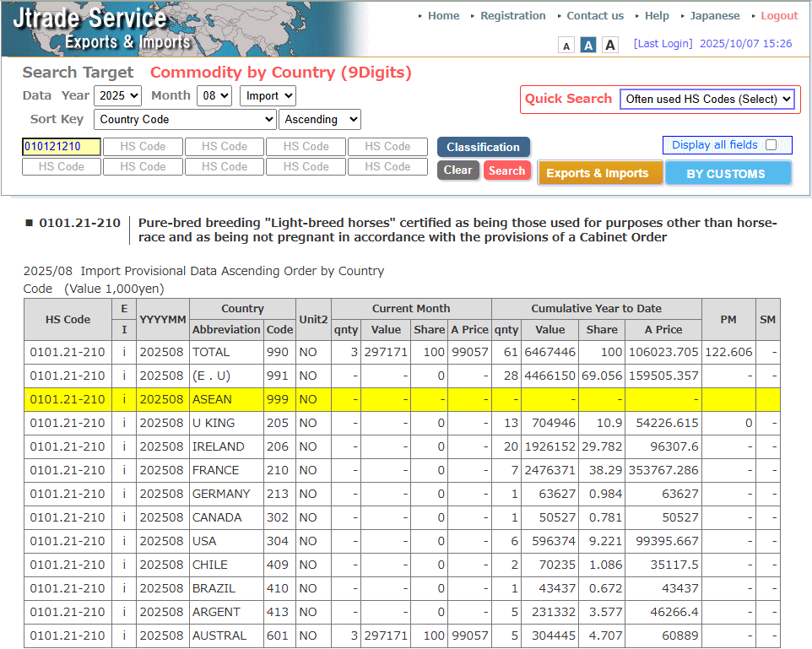Open the Import/Export type dropdown

pos(268,96)
